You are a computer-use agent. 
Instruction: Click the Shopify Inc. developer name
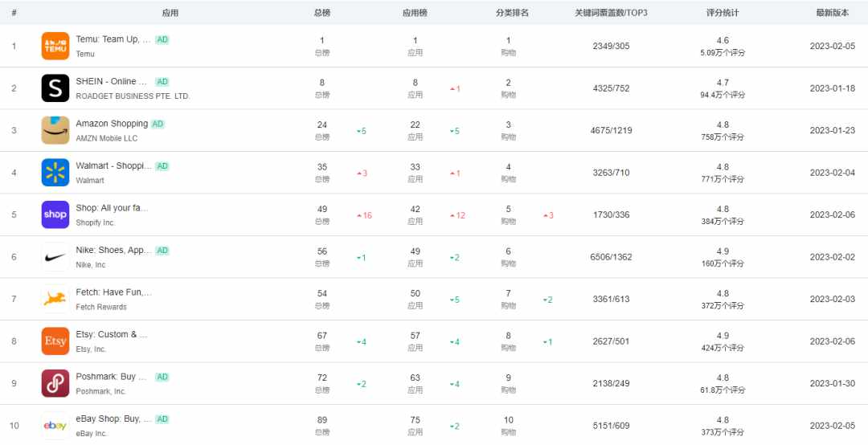coord(95,222)
